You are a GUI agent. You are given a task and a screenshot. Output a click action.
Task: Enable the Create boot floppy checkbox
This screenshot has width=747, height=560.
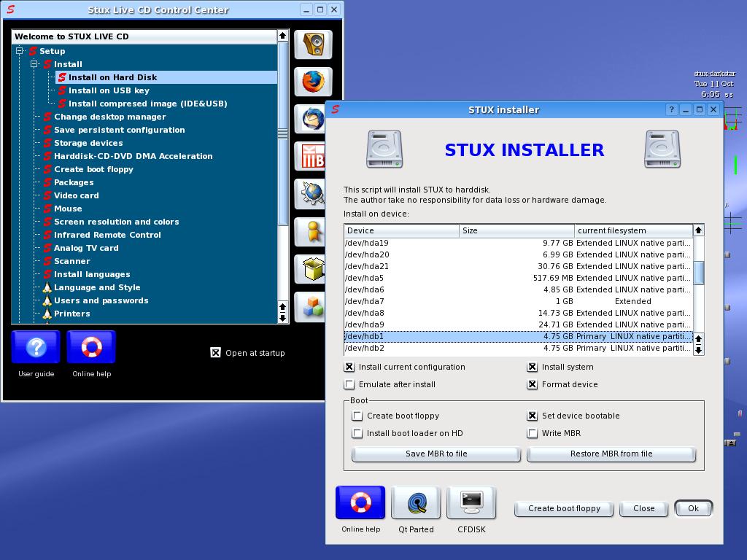[357, 416]
